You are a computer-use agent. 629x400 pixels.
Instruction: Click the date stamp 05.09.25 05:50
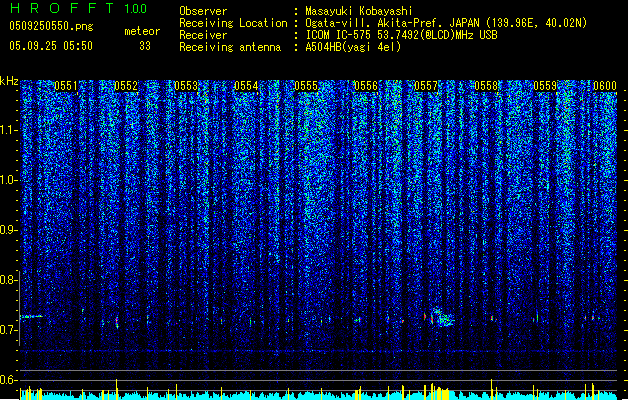(x=51, y=46)
